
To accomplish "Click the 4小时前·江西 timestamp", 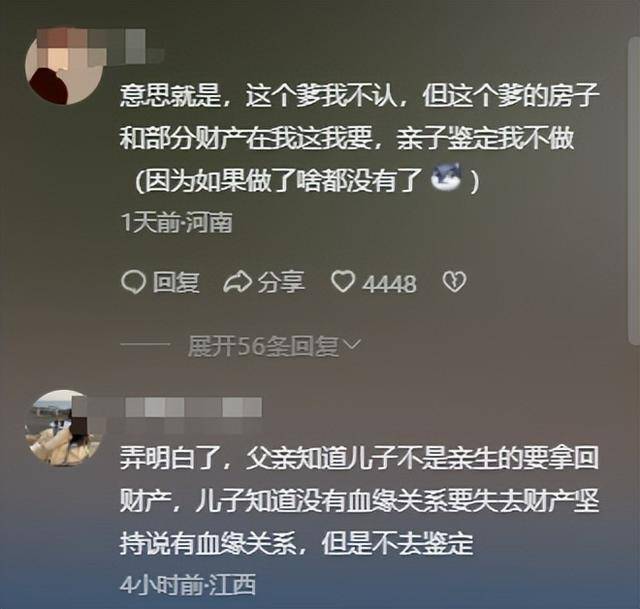I will [188, 585].
